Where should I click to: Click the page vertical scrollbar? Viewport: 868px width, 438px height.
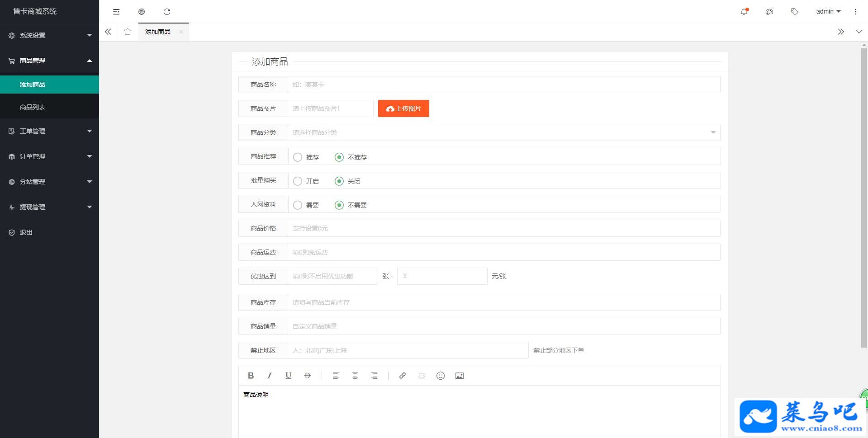[x=864, y=197]
